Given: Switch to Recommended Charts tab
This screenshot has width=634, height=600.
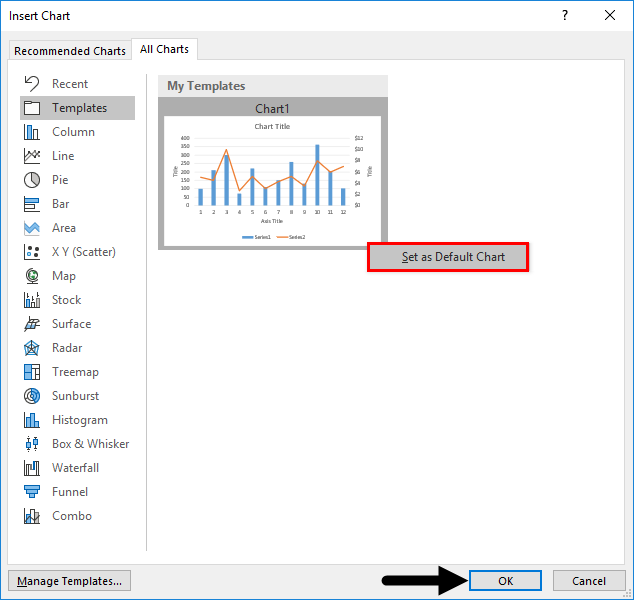Looking at the screenshot, I should click(x=70, y=51).
